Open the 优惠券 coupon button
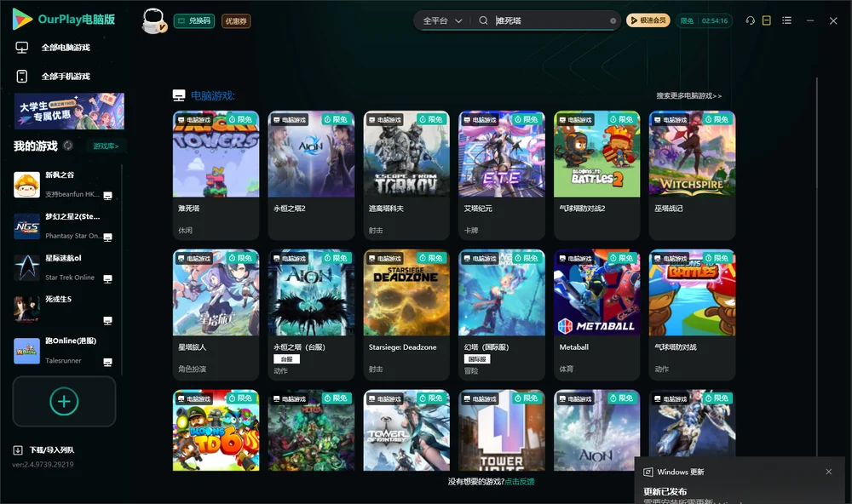 point(236,20)
